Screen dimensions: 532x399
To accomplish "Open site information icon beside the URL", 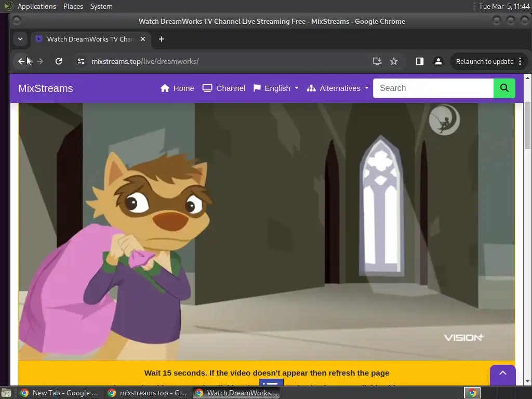I will pyautogui.click(x=81, y=61).
